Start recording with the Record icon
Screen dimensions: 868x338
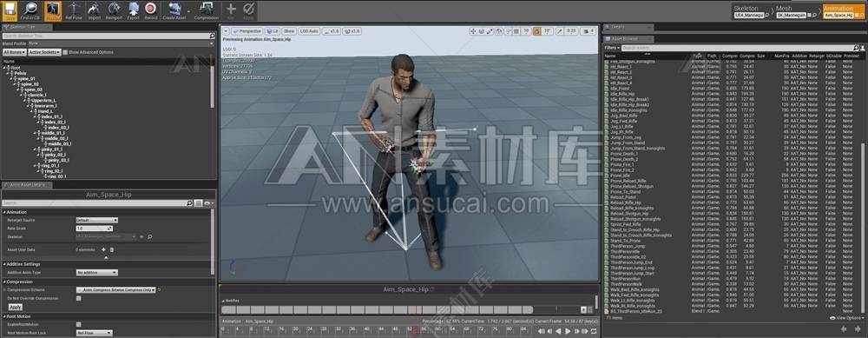coord(150,10)
